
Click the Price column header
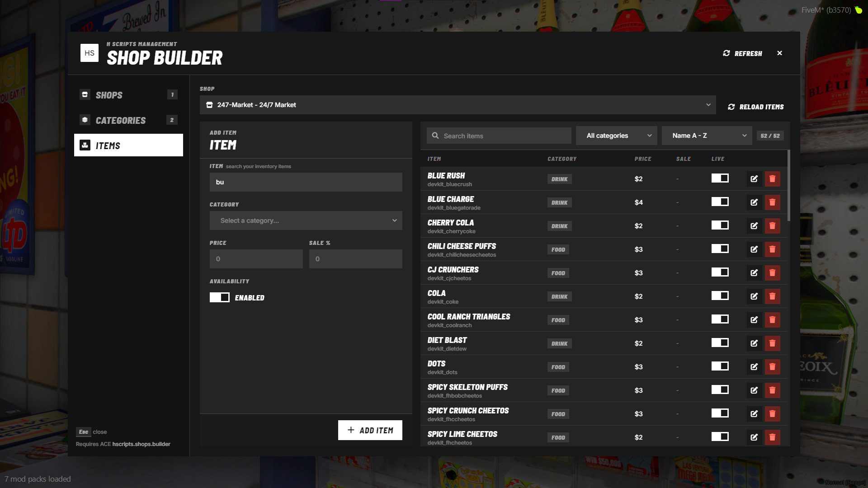click(x=643, y=159)
